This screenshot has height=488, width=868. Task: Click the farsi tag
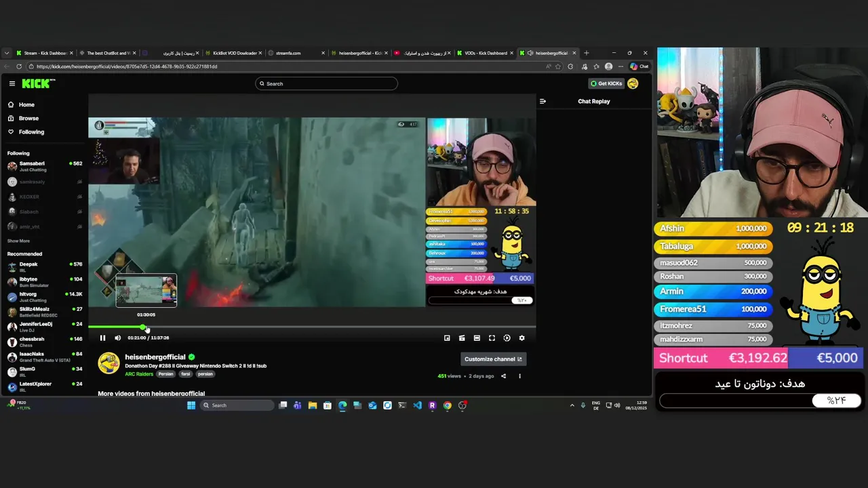[x=185, y=374]
